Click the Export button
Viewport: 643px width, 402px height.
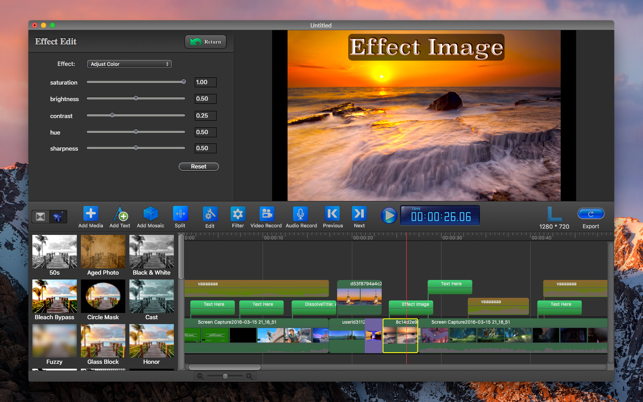coord(591,214)
